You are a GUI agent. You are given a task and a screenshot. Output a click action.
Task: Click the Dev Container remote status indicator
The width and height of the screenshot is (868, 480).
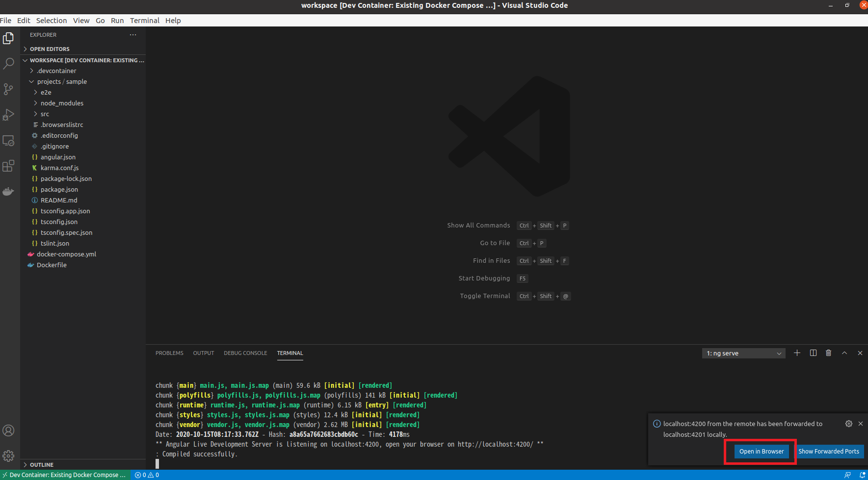pyautogui.click(x=65, y=475)
